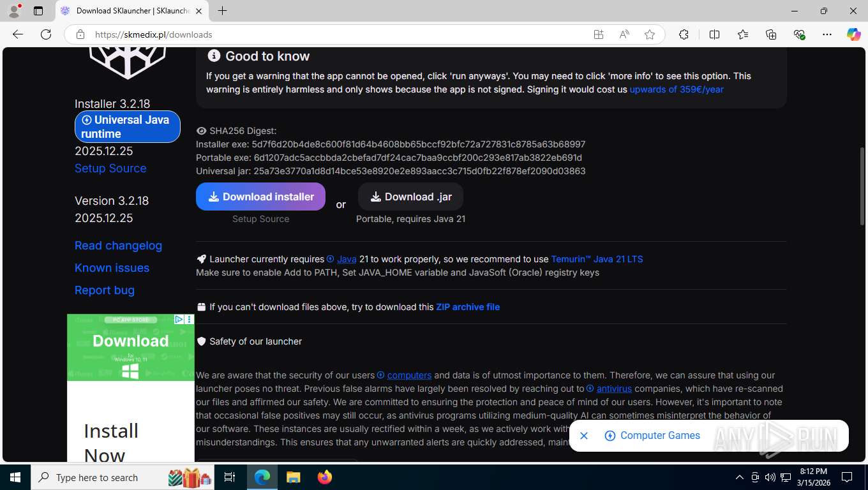
Task: Open AdChoices icon on ad
Action: pyautogui.click(x=179, y=320)
